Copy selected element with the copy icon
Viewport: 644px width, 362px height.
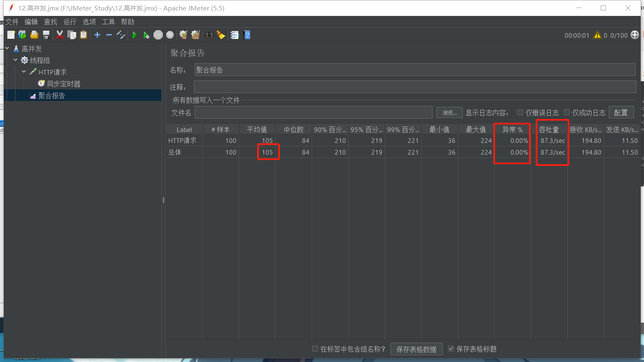[x=72, y=35]
